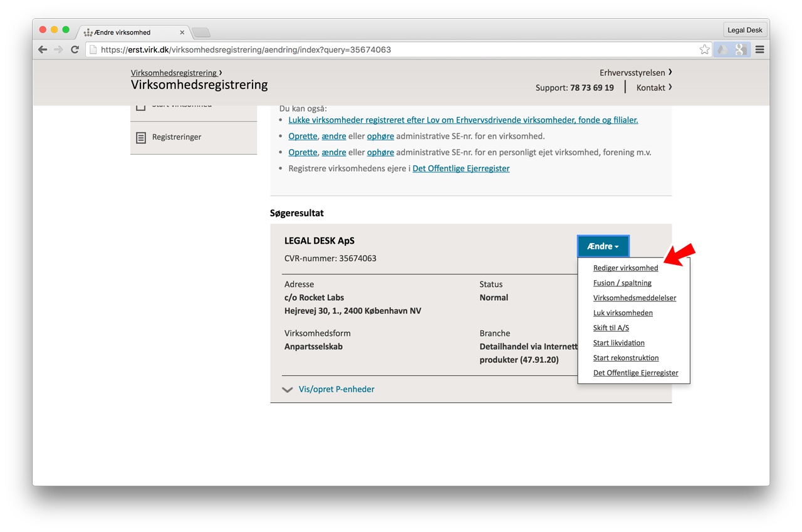The height and width of the screenshot is (532, 802).
Task: Click the Google extension icon
Action: (x=740, y=50)
